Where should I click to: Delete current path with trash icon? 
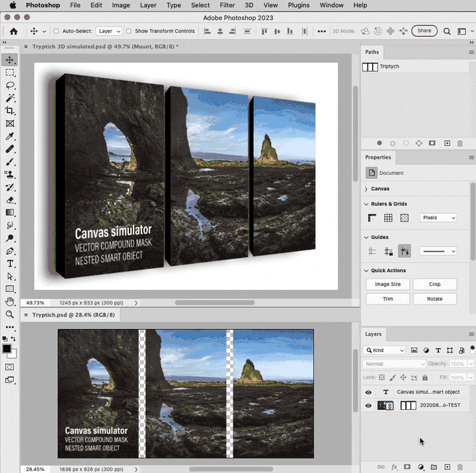pos(460,143)
